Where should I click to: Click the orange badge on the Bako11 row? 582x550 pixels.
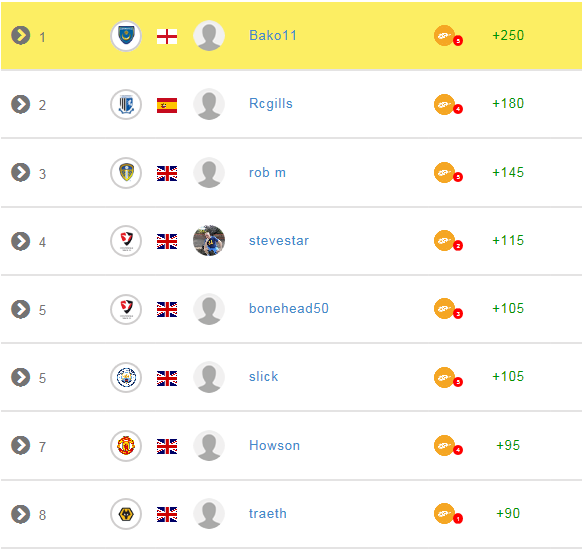coord(448,36)
